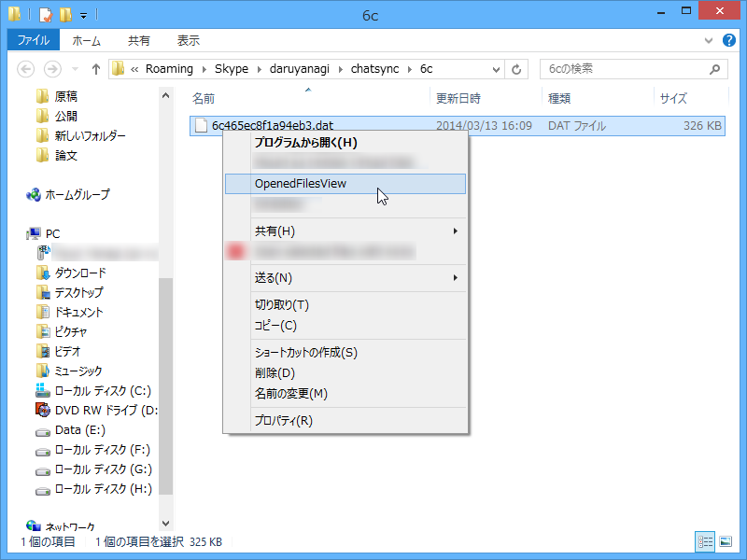The width and height of the screenshot is (747, 560).
Task: Click navigation pane scroll up arrow
Action: point(166,96)
